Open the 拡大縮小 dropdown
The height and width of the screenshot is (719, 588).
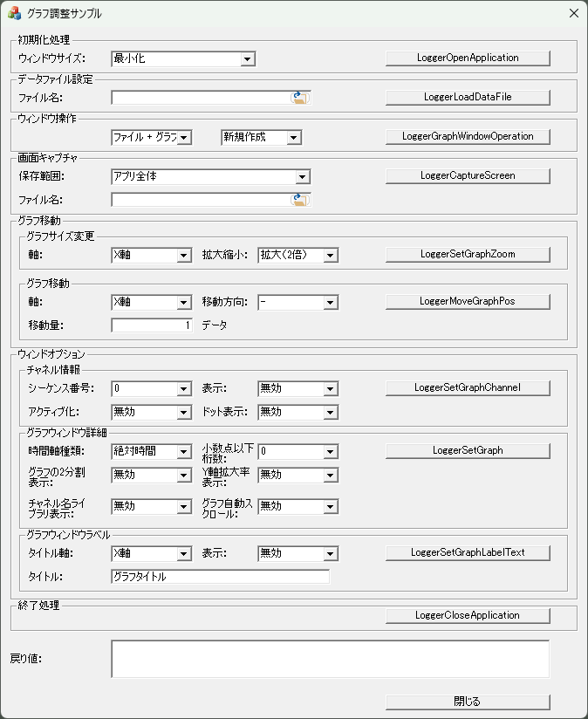[x=330, y=256]
